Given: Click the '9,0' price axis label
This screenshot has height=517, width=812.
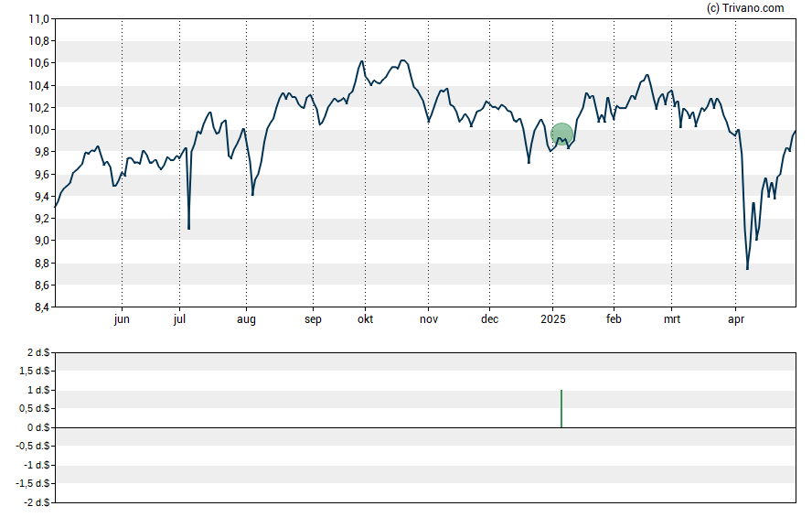Looking at the screenshot, I should (41, 241).
